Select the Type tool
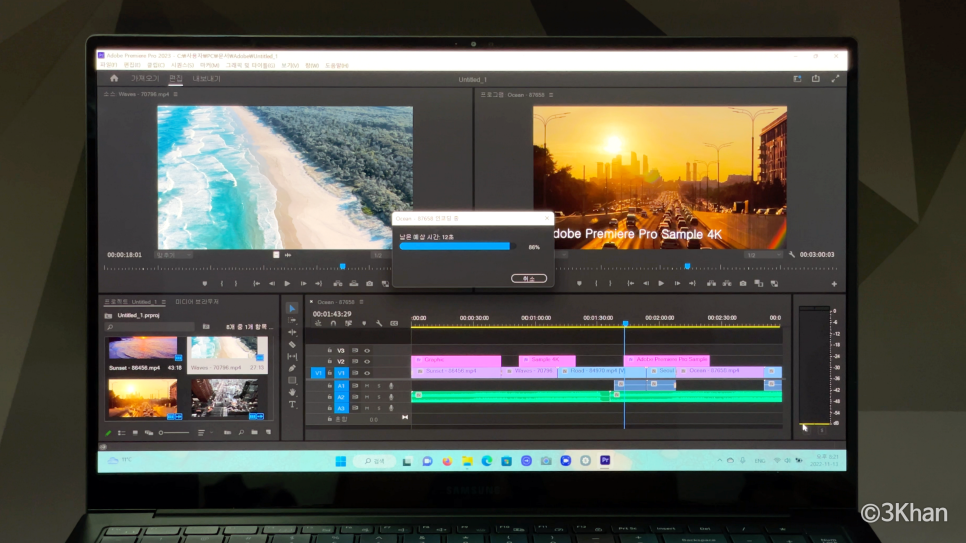 pos(292,404)
